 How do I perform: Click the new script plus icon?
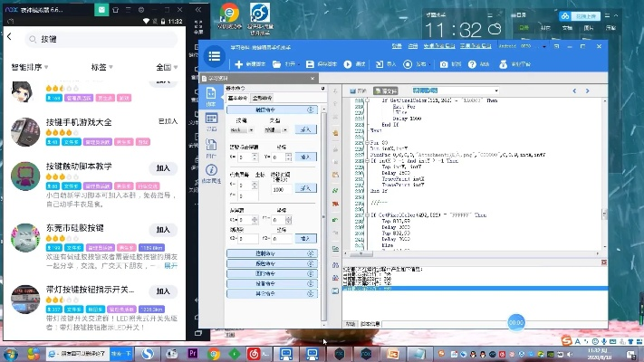tap(239, 64)
